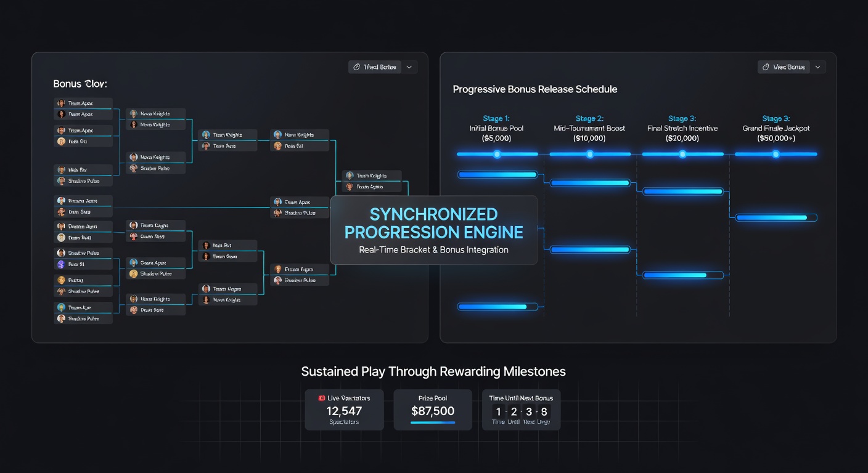Select Stage 1 Initial Bonus Pool marker dot

[497, 154]
